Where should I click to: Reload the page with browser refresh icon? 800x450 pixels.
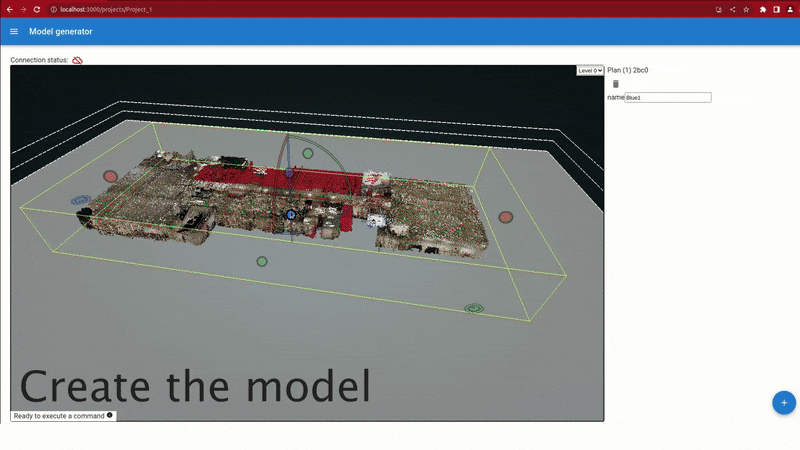pos(37,9)
